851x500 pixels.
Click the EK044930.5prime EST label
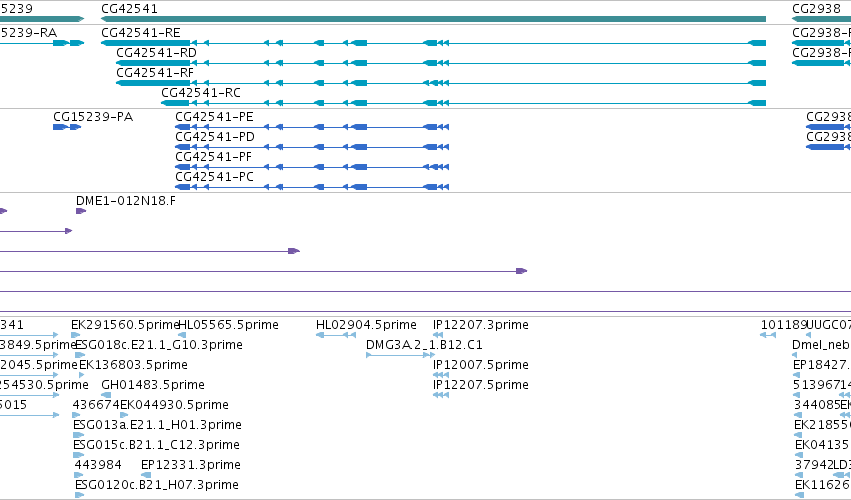(174, 405)
